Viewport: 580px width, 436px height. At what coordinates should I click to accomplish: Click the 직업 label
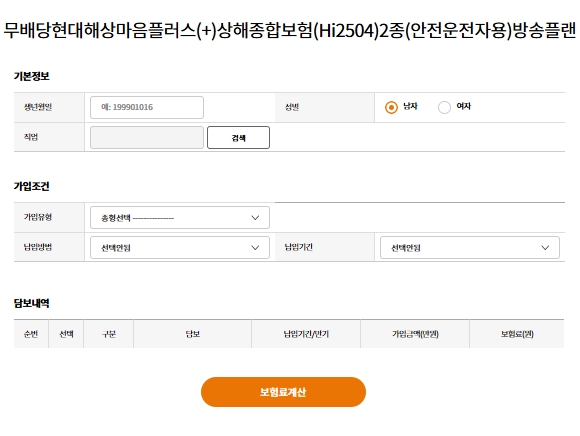(31, 137)
